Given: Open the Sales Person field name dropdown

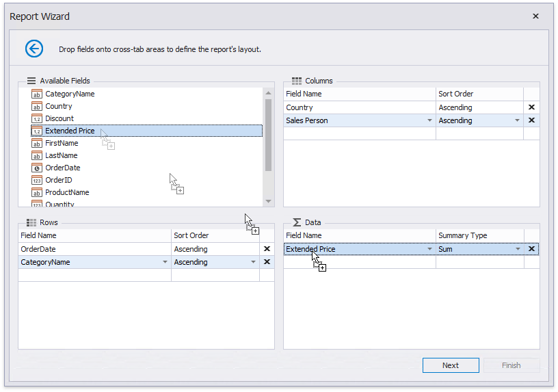Looking at the screenshot, I should click(429, 120).
